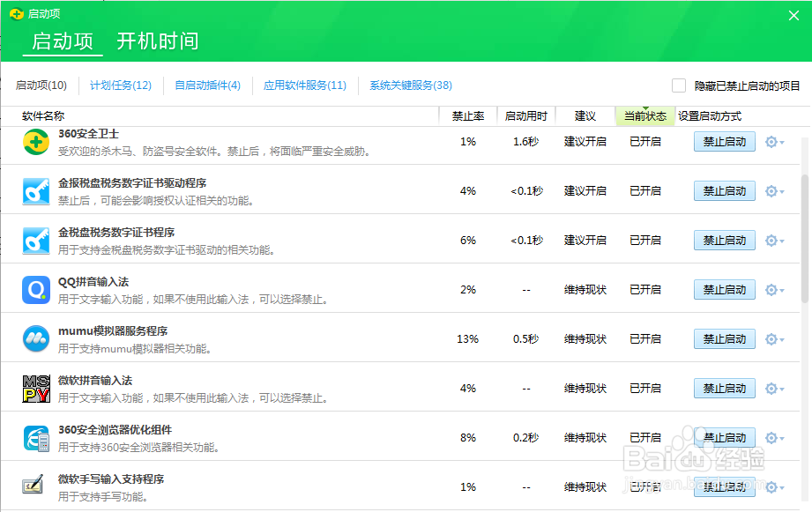Open the 应用软件服务(11) sub-tab
812x512 pixels.
(x=305, y=85)
